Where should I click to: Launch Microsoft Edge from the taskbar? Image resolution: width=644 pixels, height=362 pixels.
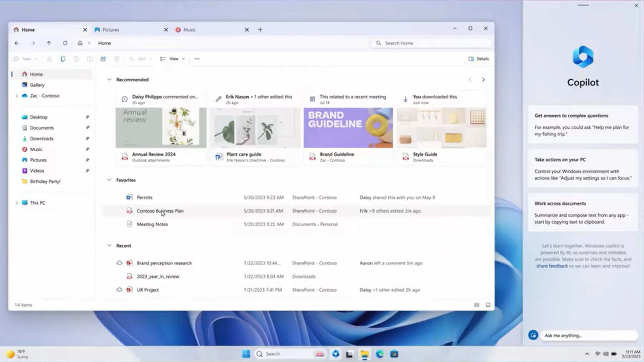point(379,354)
